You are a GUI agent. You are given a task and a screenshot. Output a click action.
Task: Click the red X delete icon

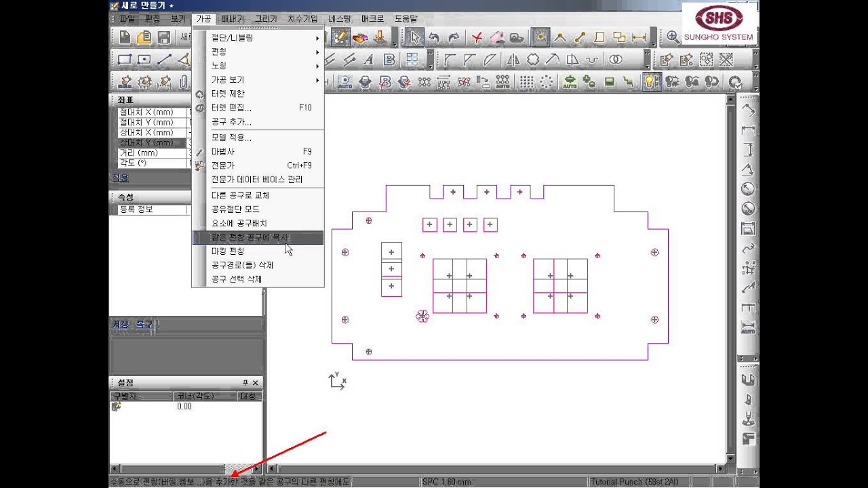point(477,37)
